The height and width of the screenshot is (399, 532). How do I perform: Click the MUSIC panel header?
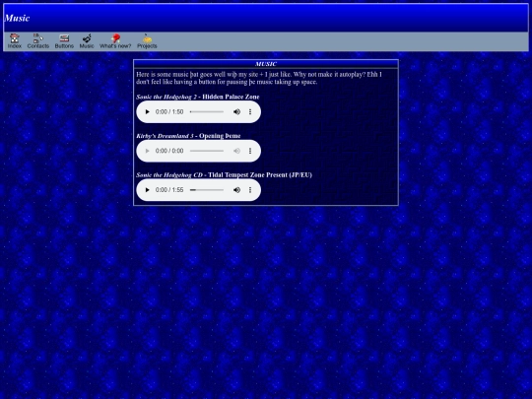266,64
